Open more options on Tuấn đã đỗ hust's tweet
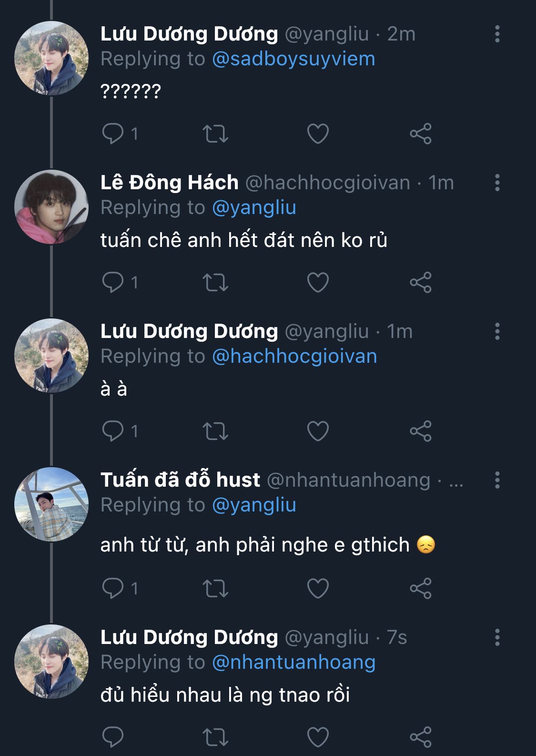The image size is (536, 756). (497, 480)
